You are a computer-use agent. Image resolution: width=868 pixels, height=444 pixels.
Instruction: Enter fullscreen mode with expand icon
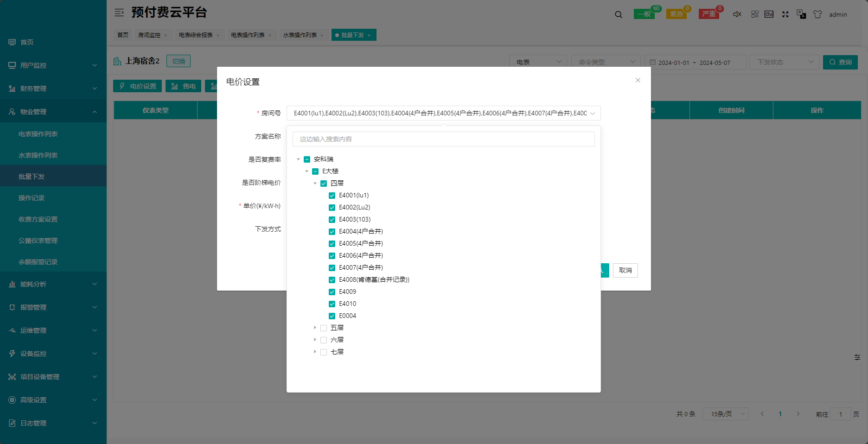tap(785, 14)
